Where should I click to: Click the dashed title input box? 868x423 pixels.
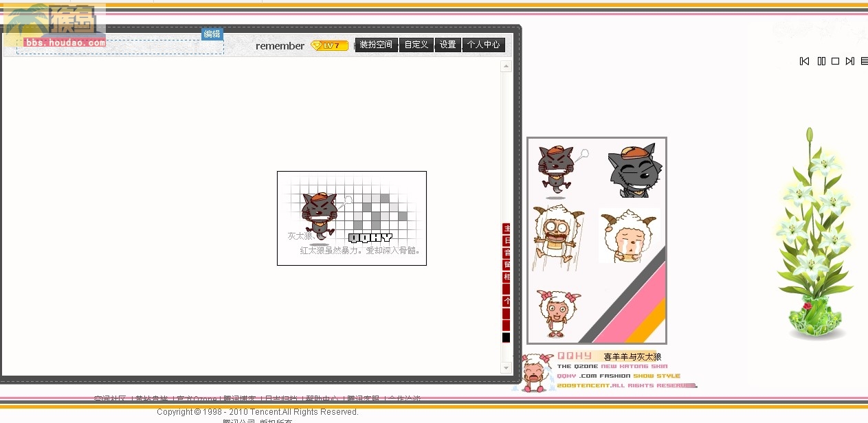(x=120, y=47)
